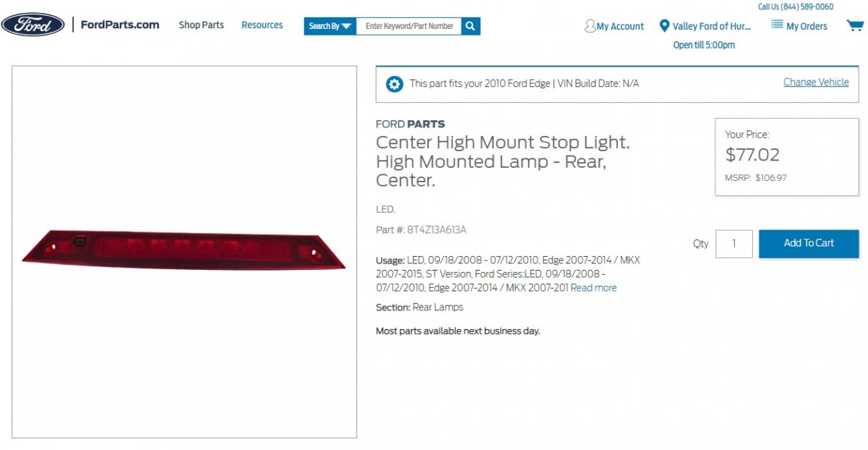Click the stop light product image
This screenshot has height=450, width=868.
pyautogui.click(x=184, y=250)
